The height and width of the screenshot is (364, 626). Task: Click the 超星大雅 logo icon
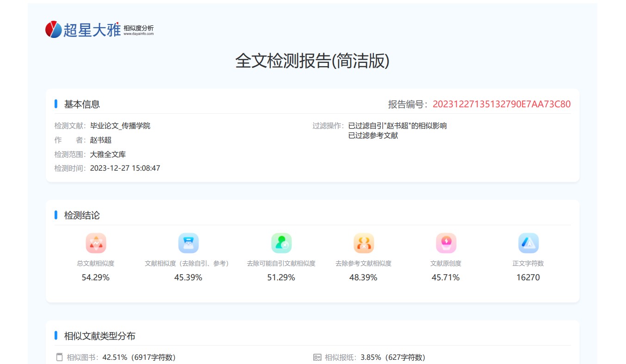coord(54,30)
